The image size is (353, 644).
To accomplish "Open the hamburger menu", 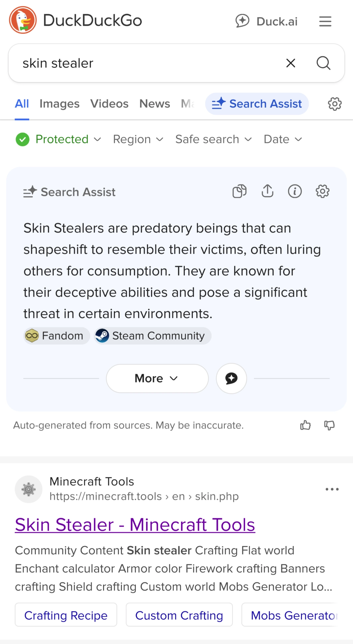I will [325, 21].
